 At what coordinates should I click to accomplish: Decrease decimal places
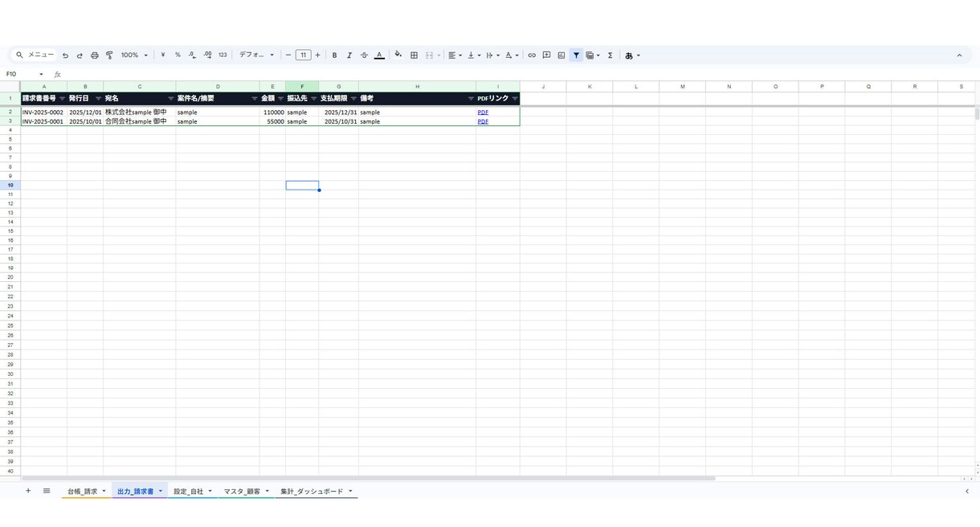tap(192, 55)
